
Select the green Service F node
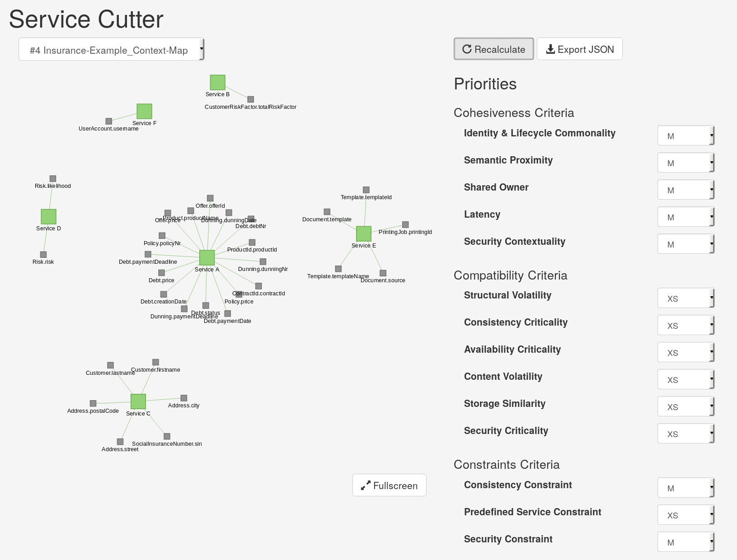point(145,111)
